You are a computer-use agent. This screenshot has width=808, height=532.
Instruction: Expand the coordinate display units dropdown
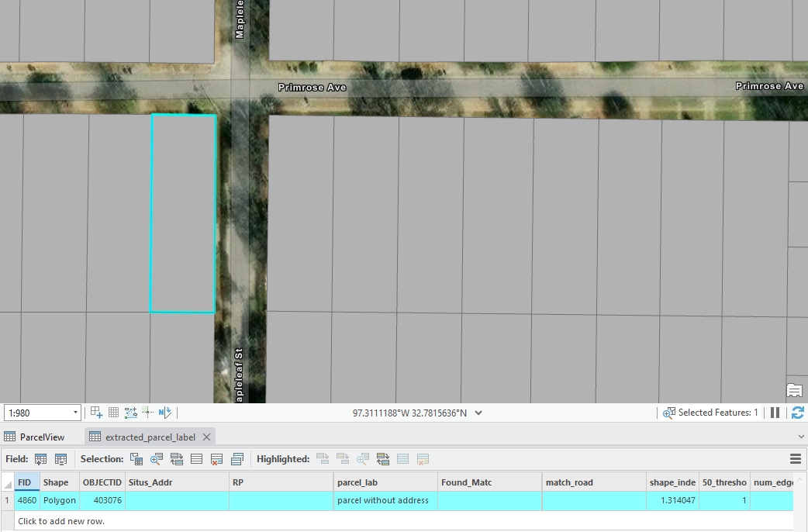point(478,413)
